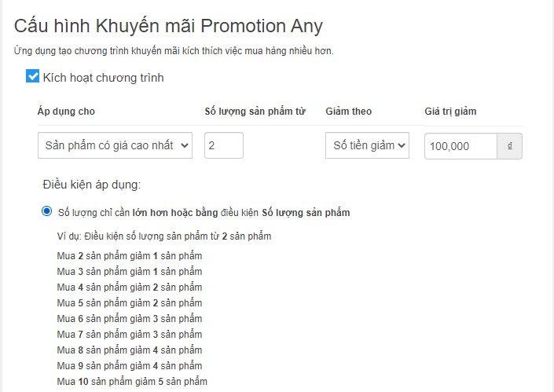Click the Mua 8 sản phẩm example line
This screenshot has height=392, width=554.
click(x=130, y=350)
